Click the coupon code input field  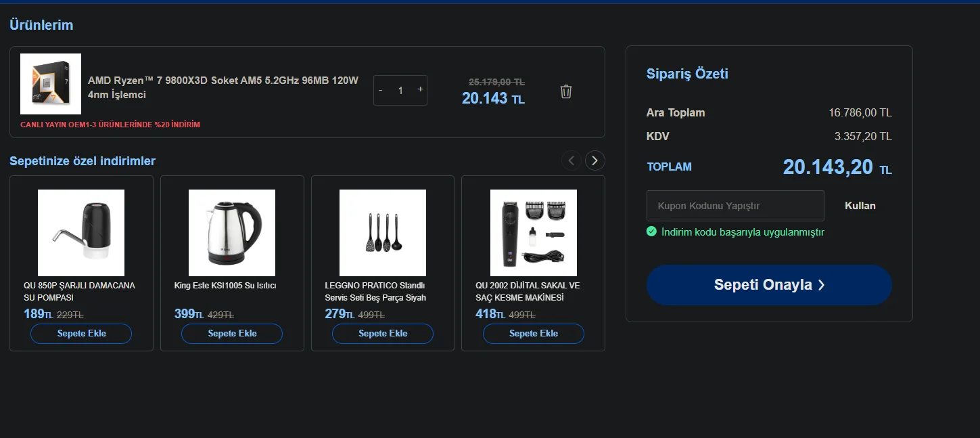735,206
